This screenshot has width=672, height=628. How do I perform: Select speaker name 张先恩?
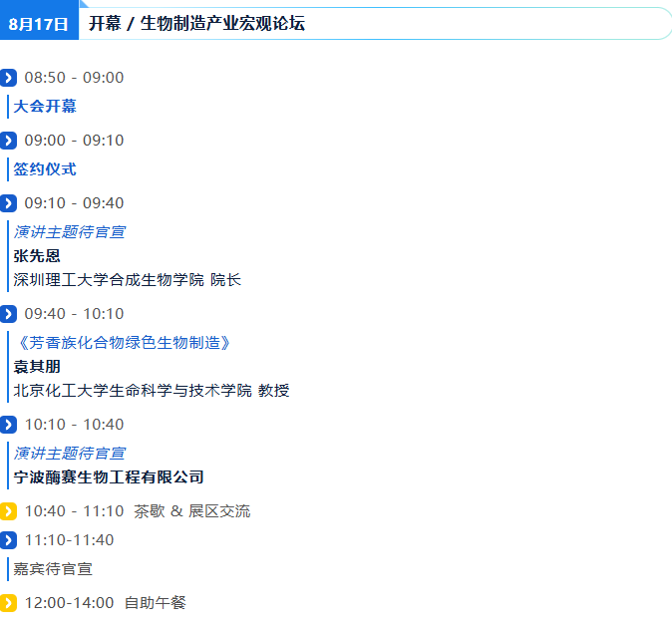tap(37, 256)
